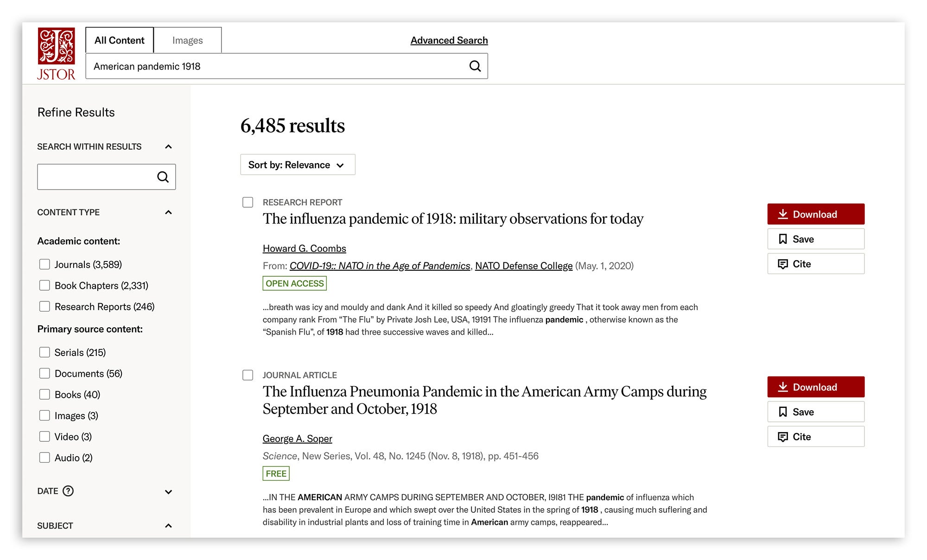Open author link Howard G. Coombs
Viewport: 927px width, 560px height.
click(305, 248)
